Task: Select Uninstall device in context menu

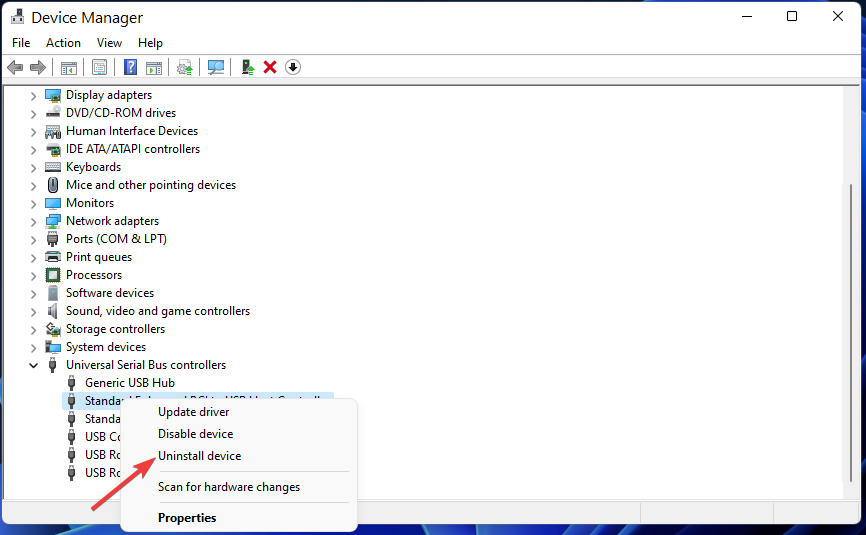Action: click(199, 456)
